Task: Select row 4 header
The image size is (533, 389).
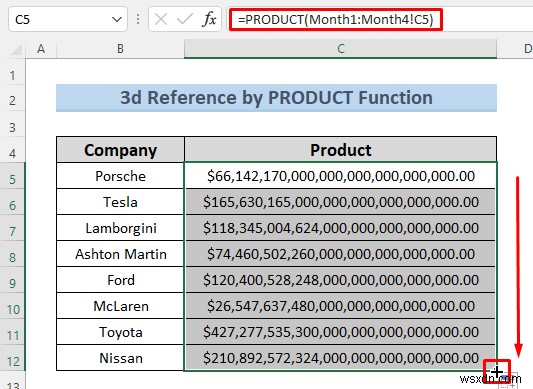Action: [13, 150]
